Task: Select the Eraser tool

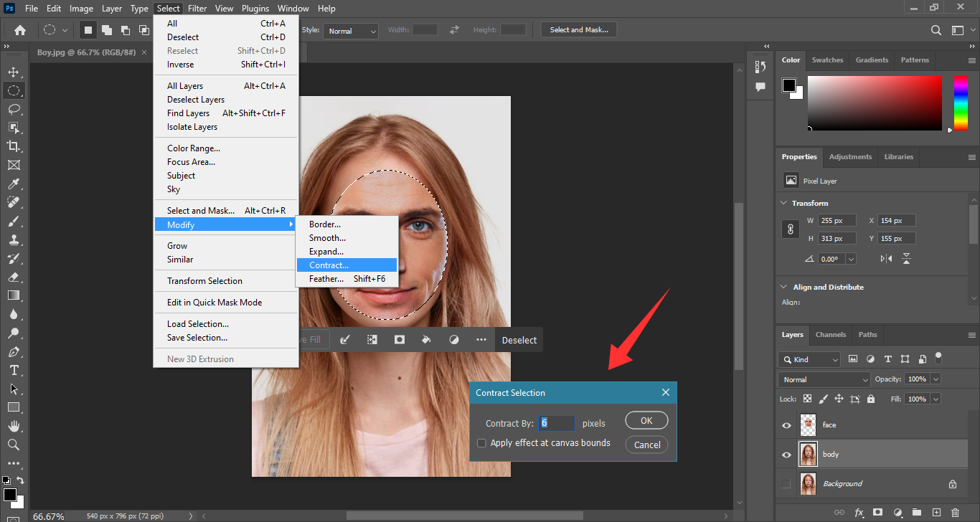Action: click(x=14, y=277)
